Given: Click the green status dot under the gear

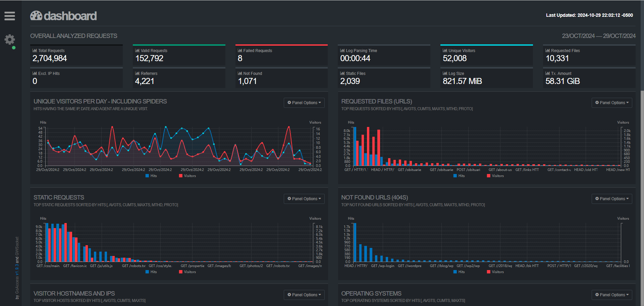Looking at the screenshot, I should tap(14, 48).
